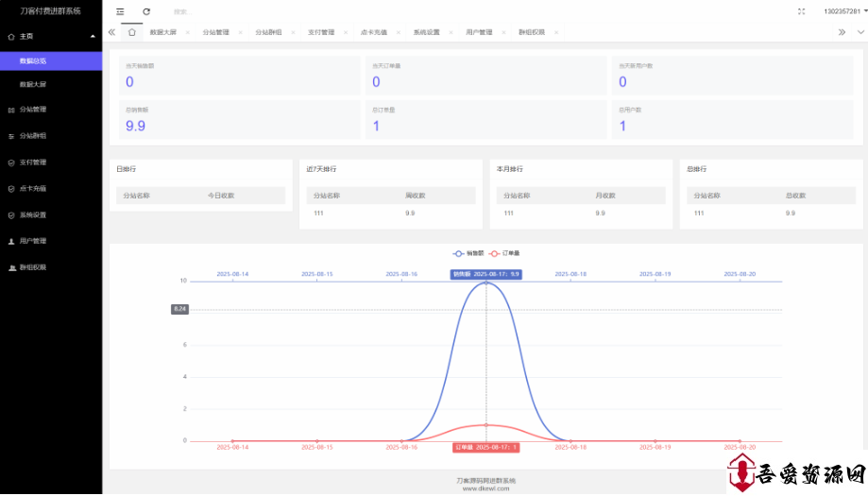Click the refresh icon in top bar
868x496 pixels.
pyautogui.click(x=146, y=11)
